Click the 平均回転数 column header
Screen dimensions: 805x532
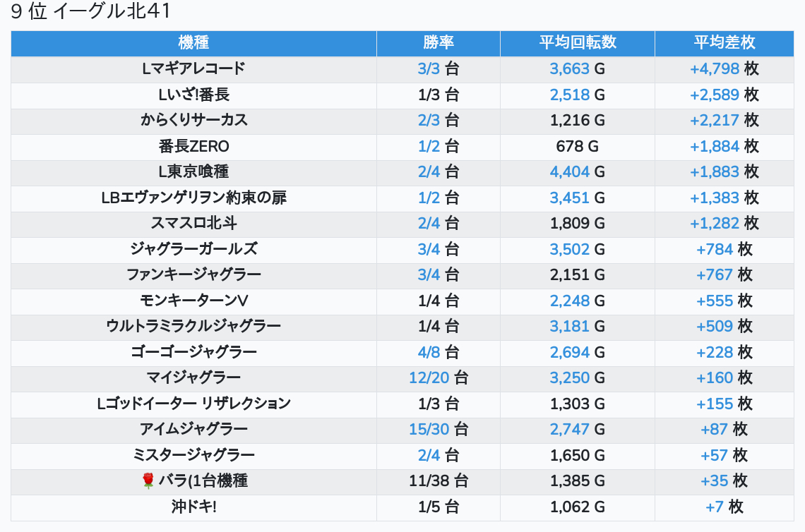pos(578,42)
